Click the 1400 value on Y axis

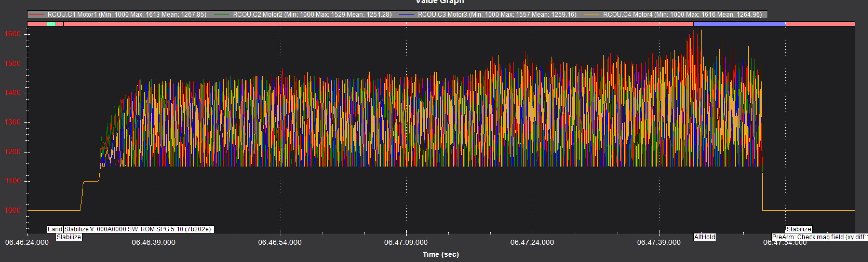(x=12, y=93)
